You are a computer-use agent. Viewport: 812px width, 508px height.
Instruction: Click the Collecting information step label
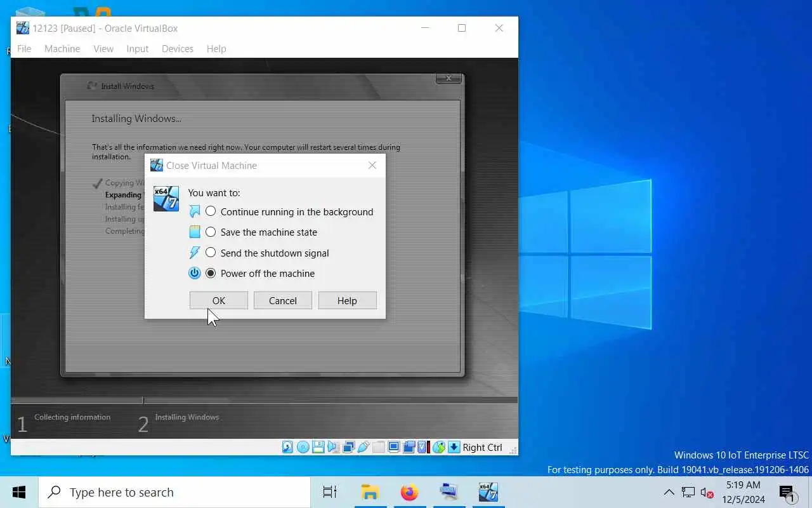(x=72, y=417)
